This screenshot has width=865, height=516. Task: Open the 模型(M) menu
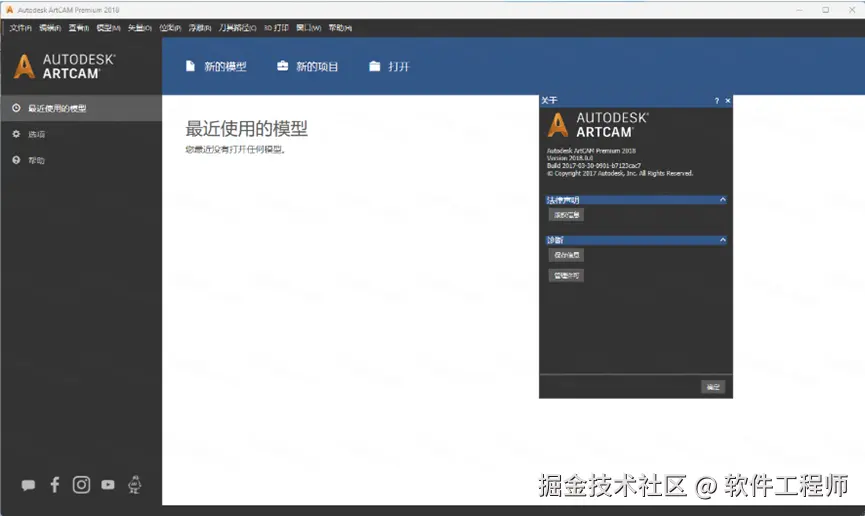tap(108, 28)
